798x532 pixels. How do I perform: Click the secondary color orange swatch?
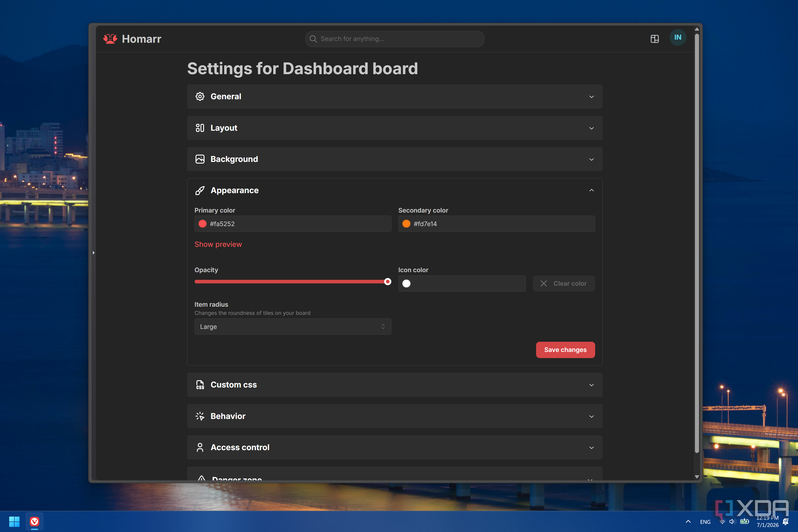pyautogui.click(x=406, y=224)
